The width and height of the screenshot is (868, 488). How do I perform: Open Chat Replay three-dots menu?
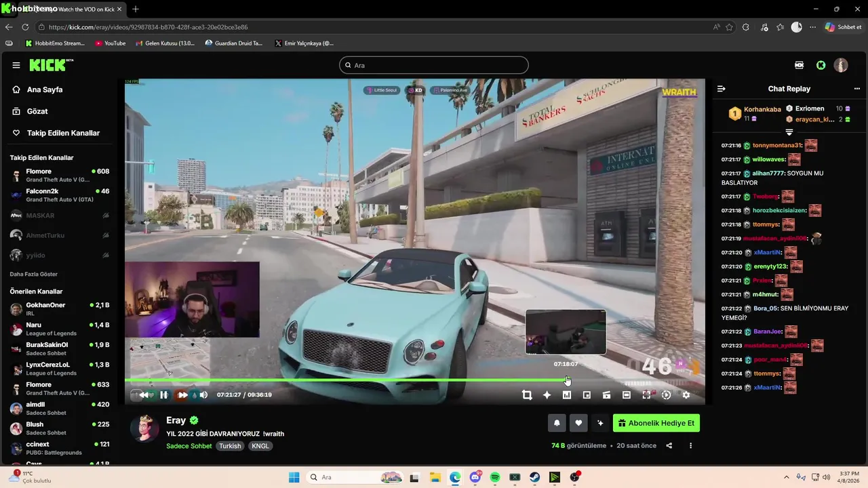[857, 89]
